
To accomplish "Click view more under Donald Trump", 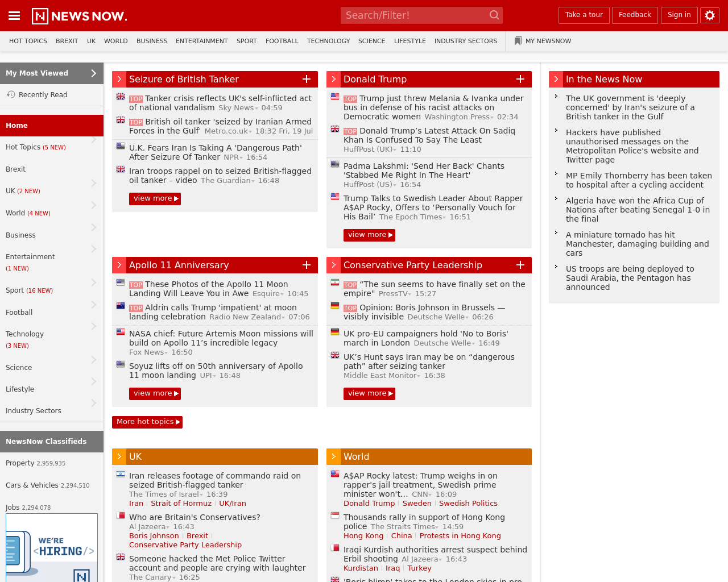I will pos(369,234).
